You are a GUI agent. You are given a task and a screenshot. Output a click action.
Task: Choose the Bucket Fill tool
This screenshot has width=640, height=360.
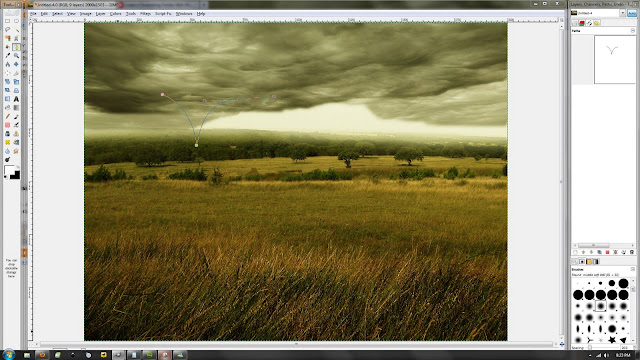(7, 107)
